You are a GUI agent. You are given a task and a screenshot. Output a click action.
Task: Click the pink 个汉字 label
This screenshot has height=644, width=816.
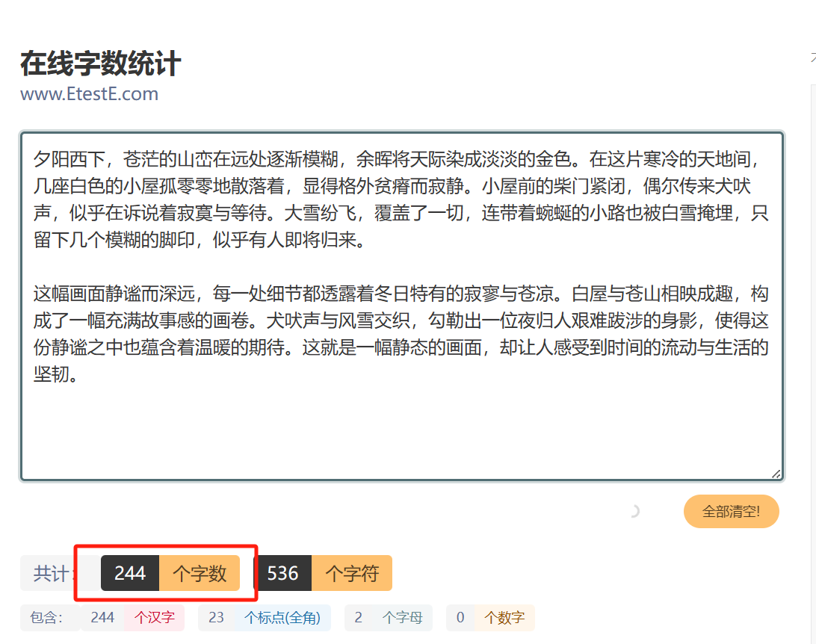coord(153,618)
